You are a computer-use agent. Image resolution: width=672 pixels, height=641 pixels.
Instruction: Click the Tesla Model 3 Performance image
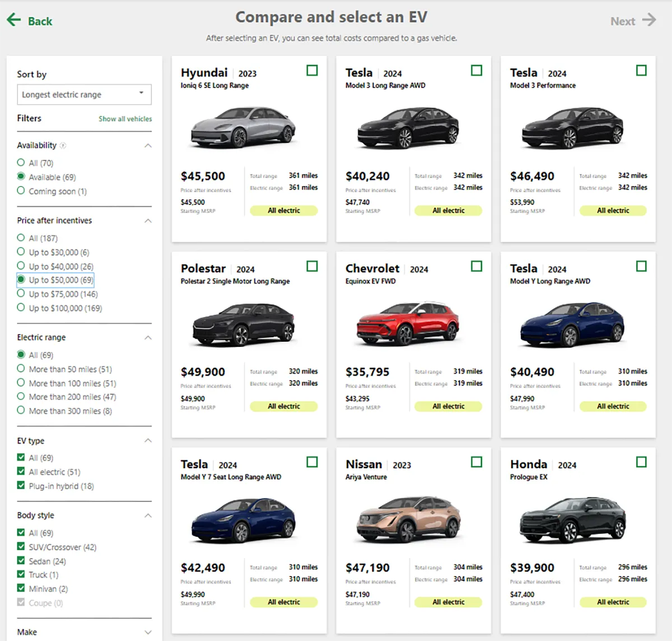pos(572,127)
